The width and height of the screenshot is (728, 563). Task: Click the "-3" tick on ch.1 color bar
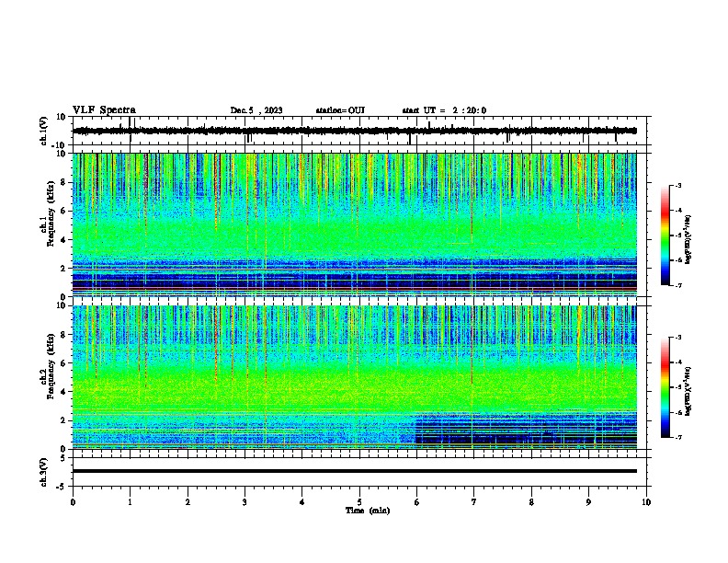pos(677,186)
